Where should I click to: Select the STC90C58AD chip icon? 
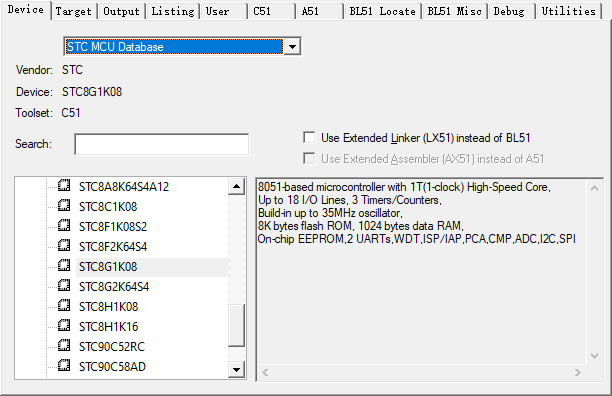coord(64,366)
